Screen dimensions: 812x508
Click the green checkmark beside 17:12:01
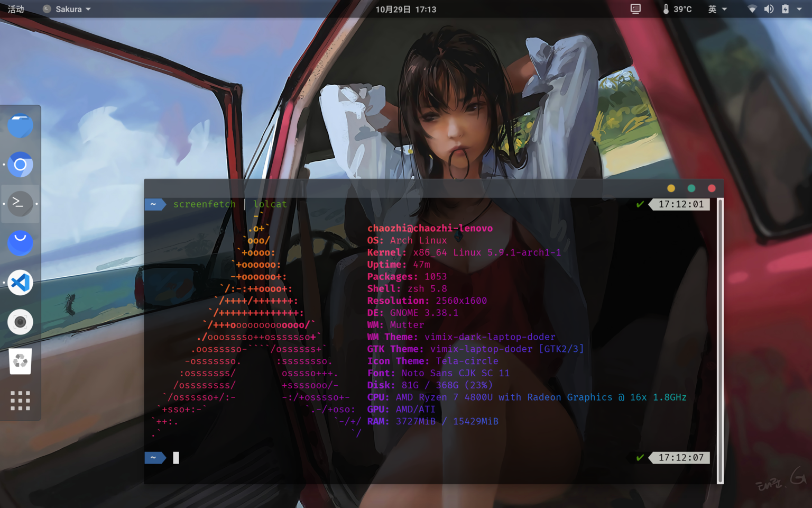click(x=640, y=204)
